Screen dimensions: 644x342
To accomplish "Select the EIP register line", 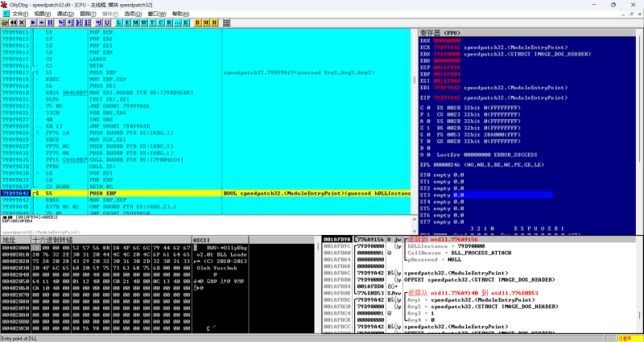I will (494, 97).
